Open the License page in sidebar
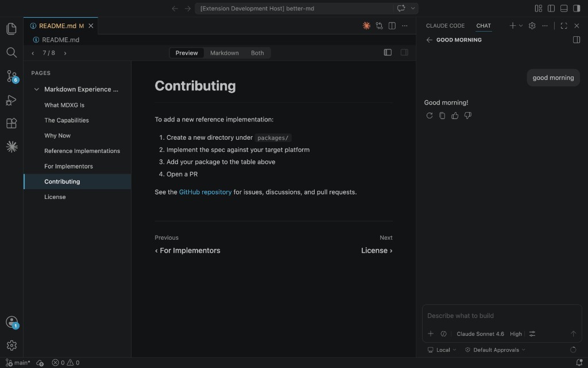 [x=55, y=197]
